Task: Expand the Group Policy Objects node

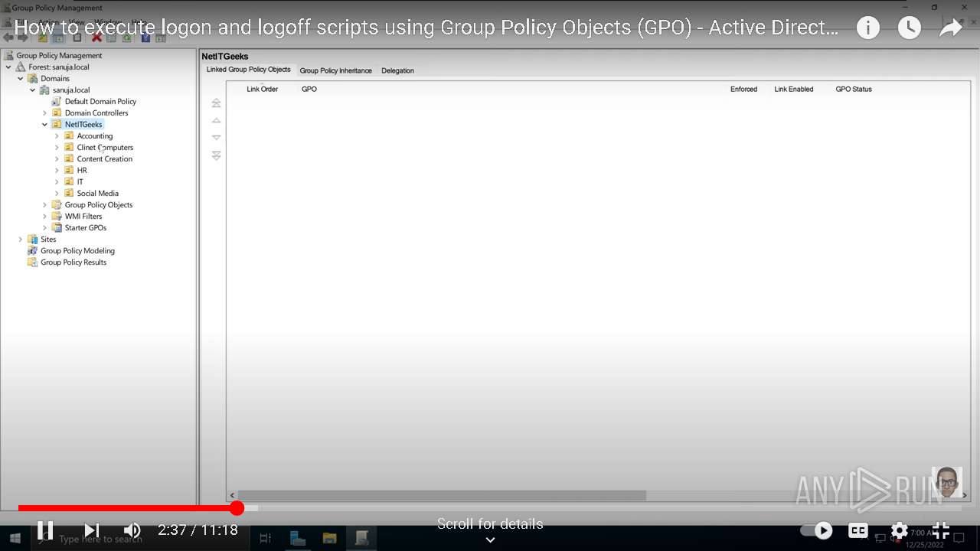Action: tap(44, 205)
